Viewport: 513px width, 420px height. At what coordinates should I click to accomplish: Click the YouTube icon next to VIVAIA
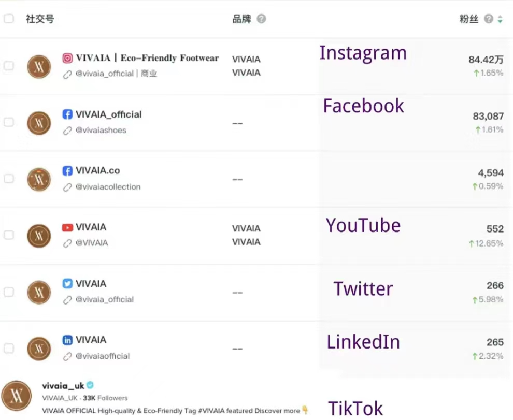[x=67, y=227]
